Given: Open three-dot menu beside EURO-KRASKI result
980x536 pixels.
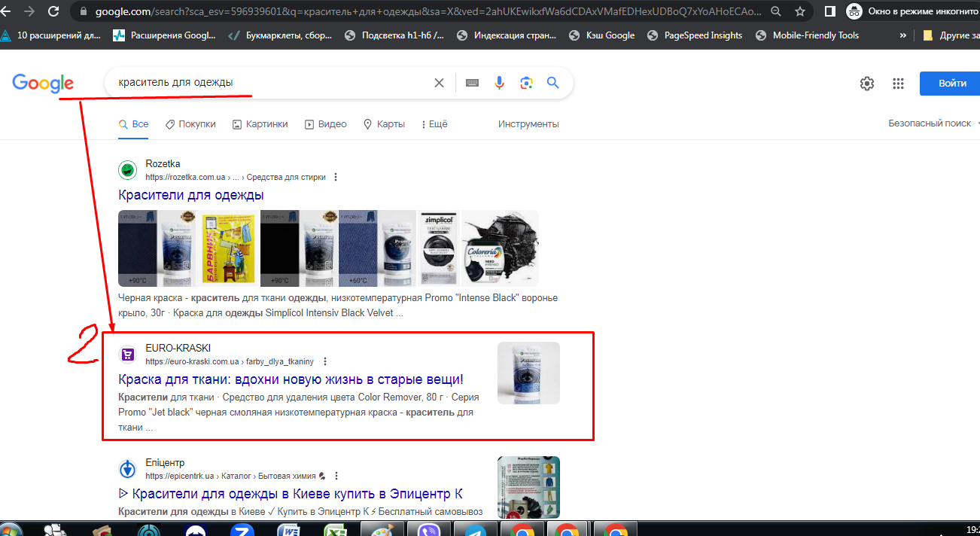Looking at the screenshot, I should 324,361.
